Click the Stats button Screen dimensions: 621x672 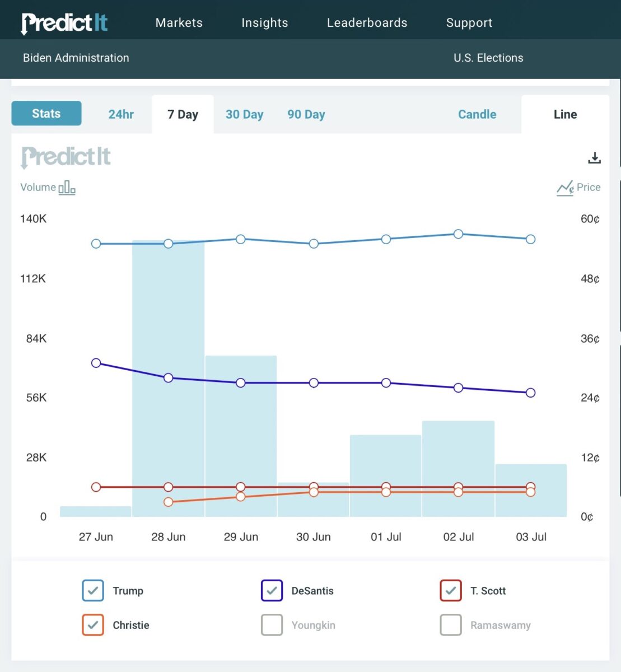pyautogui.click(x=46, y=113)
